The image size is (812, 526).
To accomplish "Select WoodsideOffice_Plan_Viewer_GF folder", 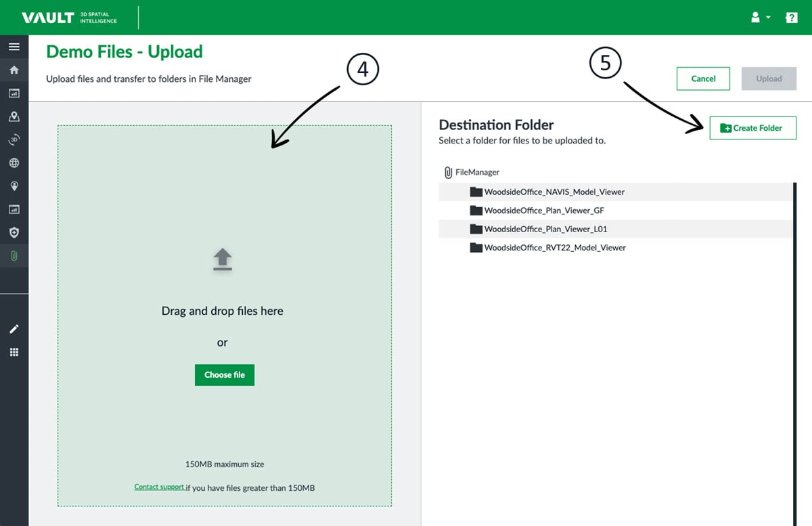I will 543,211.
